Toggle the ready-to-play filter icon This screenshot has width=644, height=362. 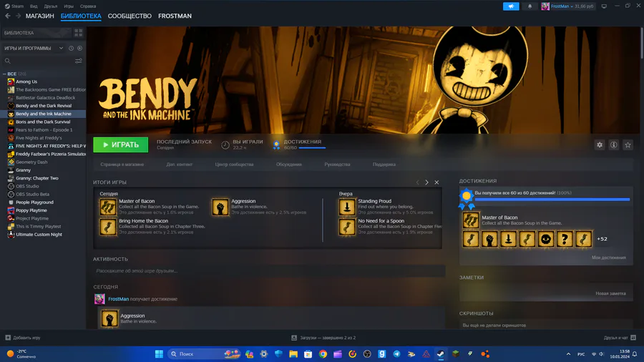(x=79, y=48)
